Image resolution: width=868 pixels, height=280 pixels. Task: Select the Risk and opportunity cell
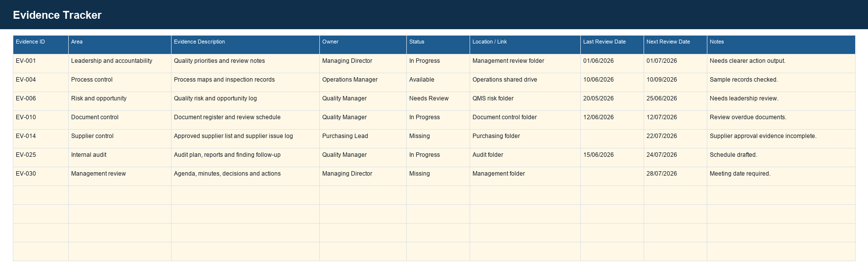(x=120, y=101)
